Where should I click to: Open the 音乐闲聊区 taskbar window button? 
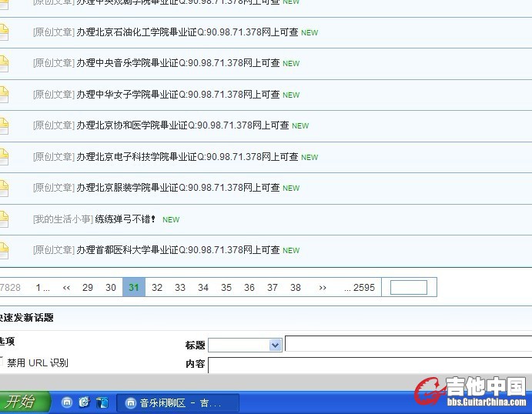(178, 402)
